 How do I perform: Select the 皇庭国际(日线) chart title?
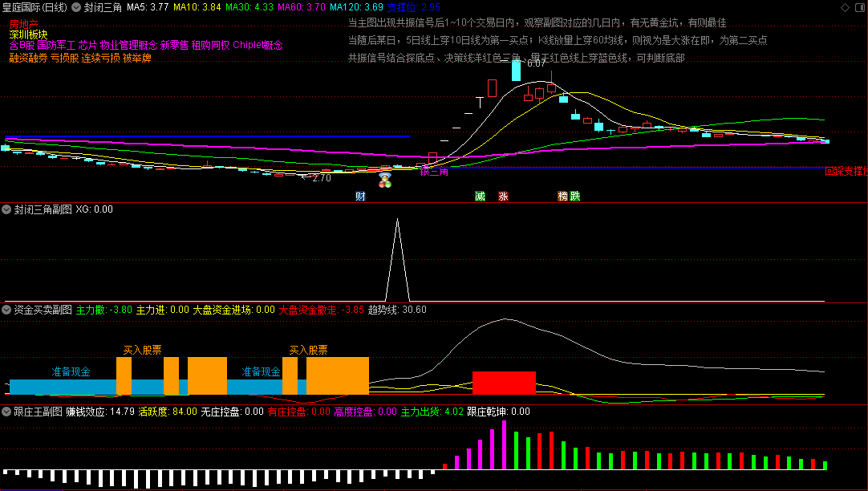coord(34,7)
